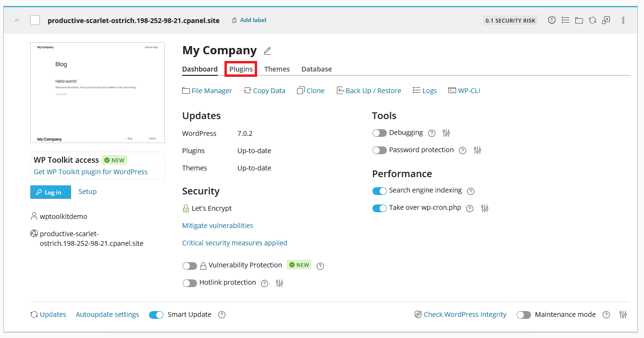The height and width of the screenshot is (338, 644).
Task: Click the Log in button
Action: (50, 192)
